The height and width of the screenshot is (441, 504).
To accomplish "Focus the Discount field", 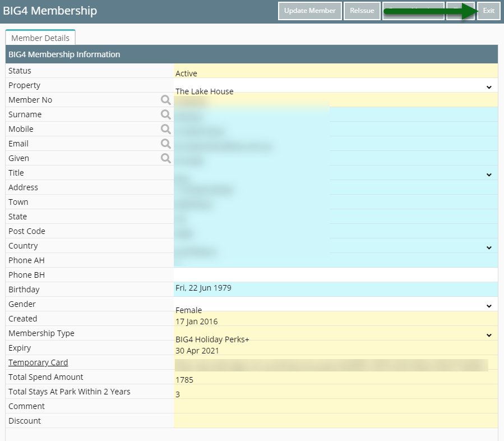I will (336, 421).
